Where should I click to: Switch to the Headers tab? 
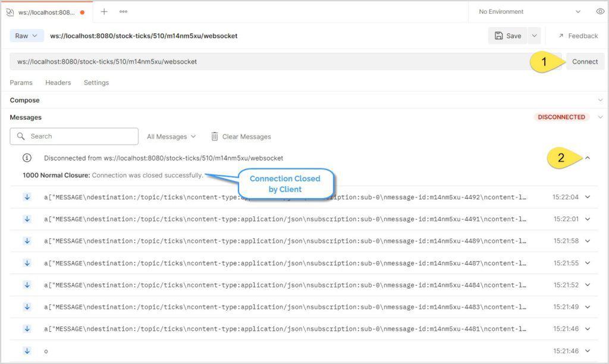click(58, 83)
